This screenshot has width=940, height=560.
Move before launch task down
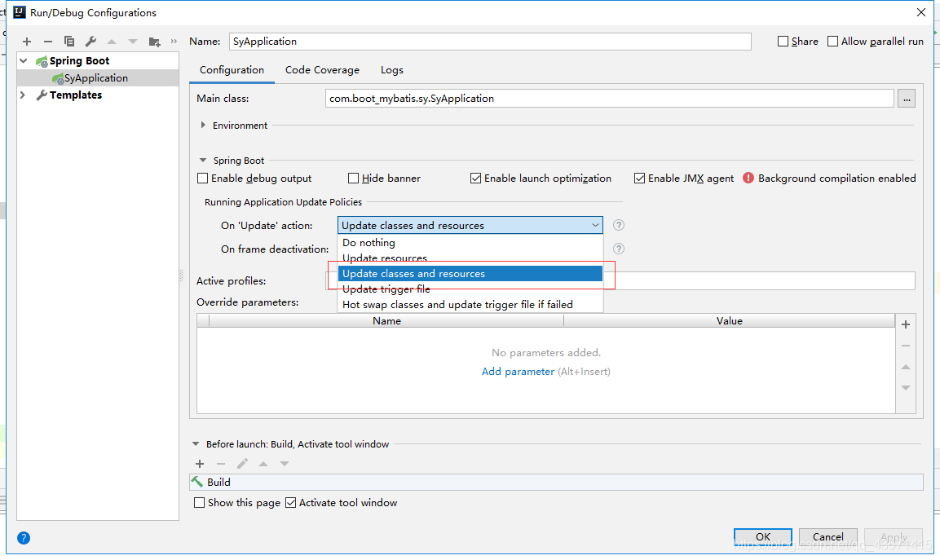pos(285,464)
